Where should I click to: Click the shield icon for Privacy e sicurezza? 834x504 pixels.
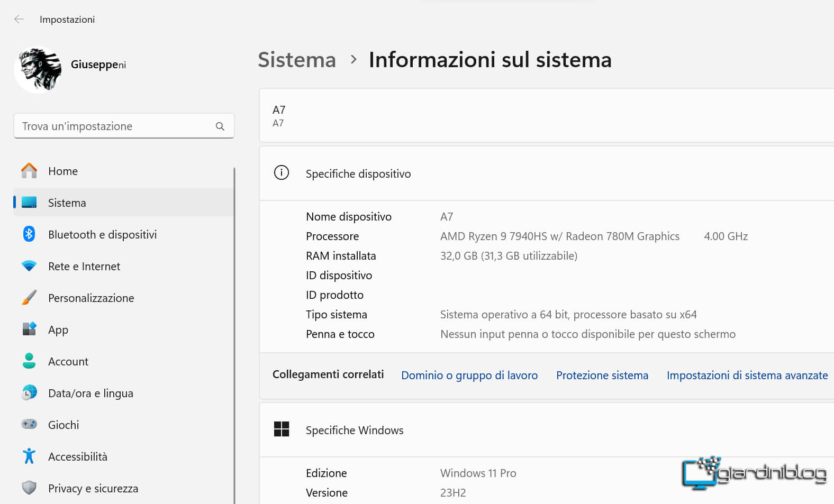(29, 488)
